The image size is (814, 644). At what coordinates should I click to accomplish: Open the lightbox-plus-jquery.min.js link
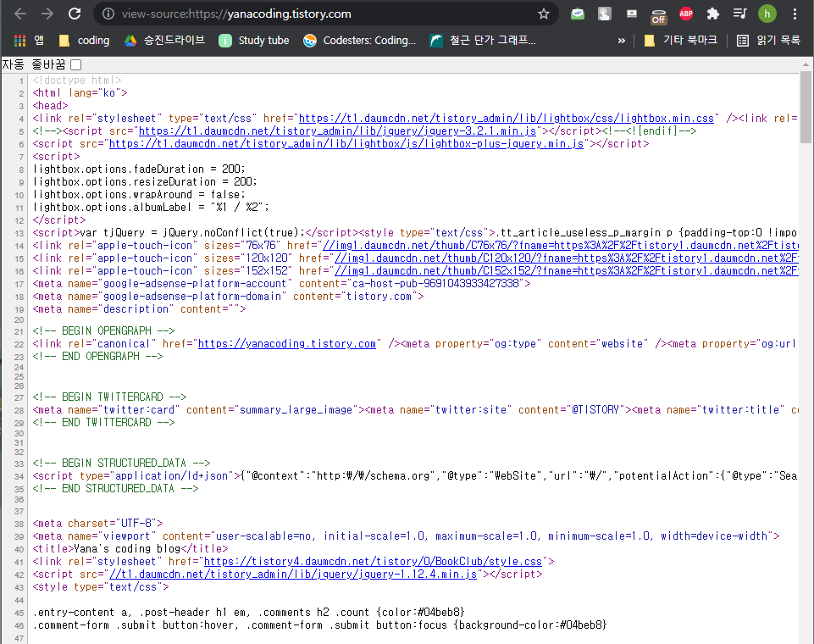pyautogui.click(x=346, y=144)
